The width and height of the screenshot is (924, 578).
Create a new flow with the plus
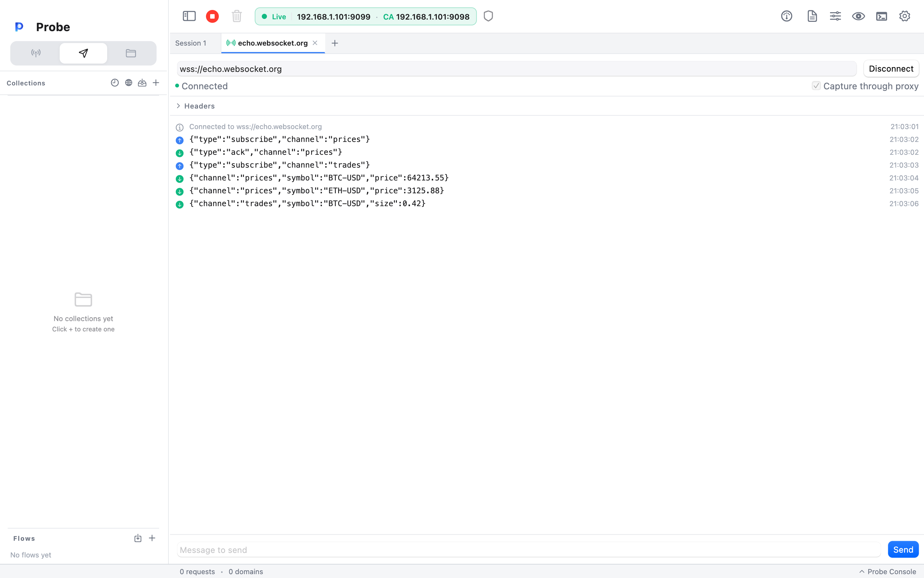pos(152,538)
